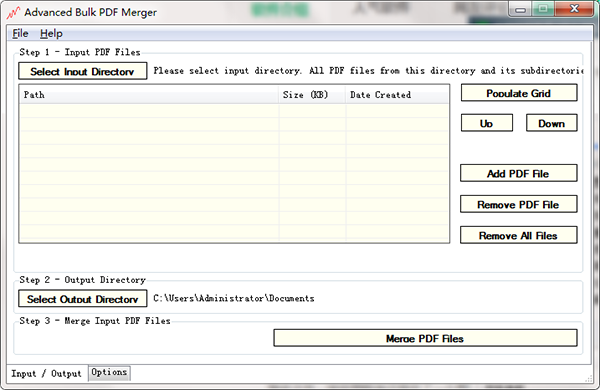Screen dimensions: 600x390
Task: Move selected file Down
Action: click(x=551, y=123)
